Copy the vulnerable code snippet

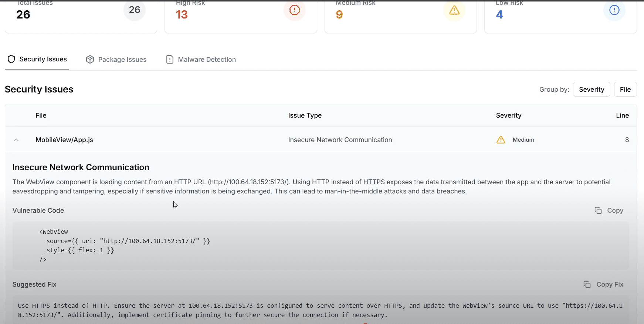click(609, 210)
